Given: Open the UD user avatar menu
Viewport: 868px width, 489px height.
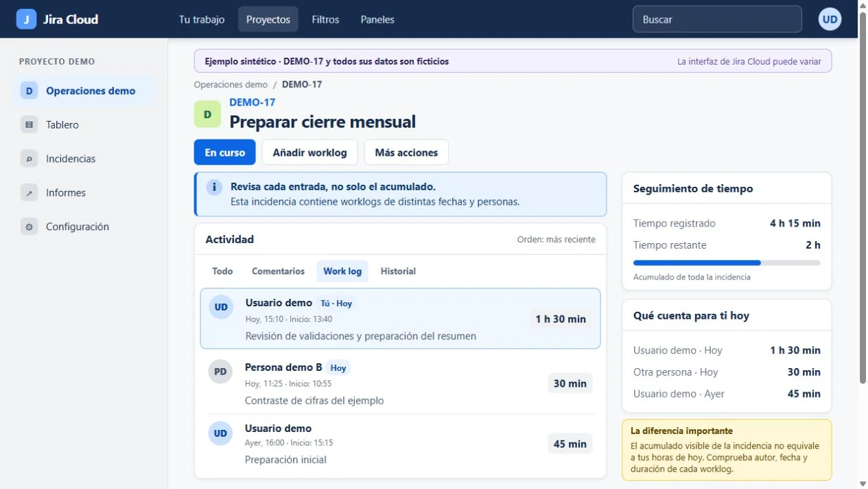Looking at the screenshot, I should tap(830, 19).
